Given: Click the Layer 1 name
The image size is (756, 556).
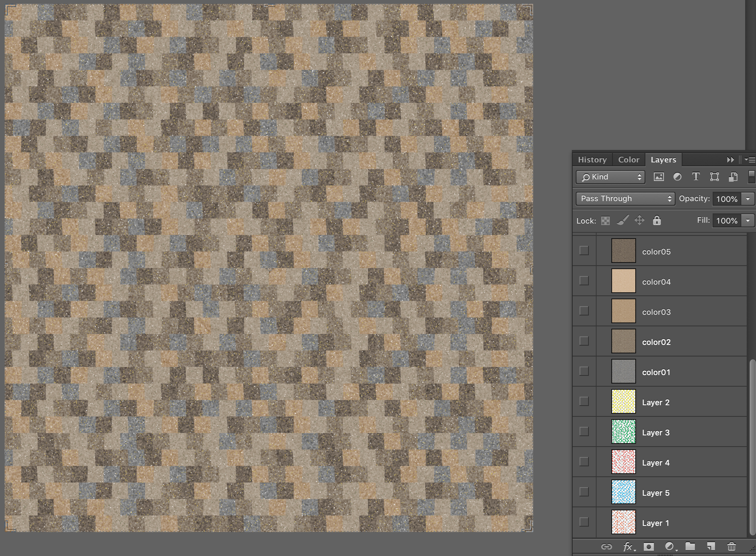Looking at the screenshot, I should click(x=656, y=523).
